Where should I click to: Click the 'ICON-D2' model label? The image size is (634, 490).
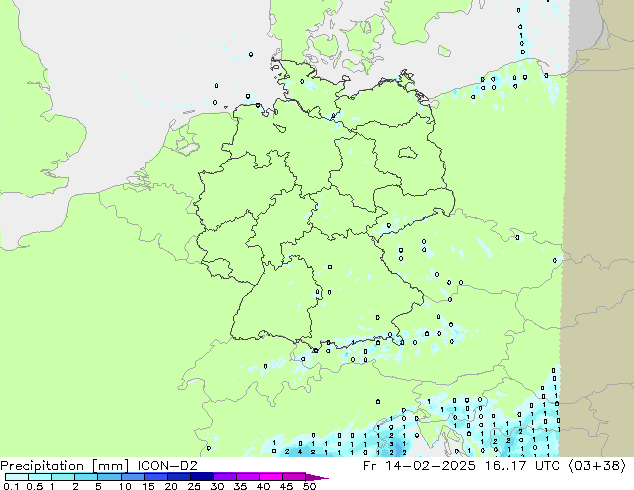168,466
